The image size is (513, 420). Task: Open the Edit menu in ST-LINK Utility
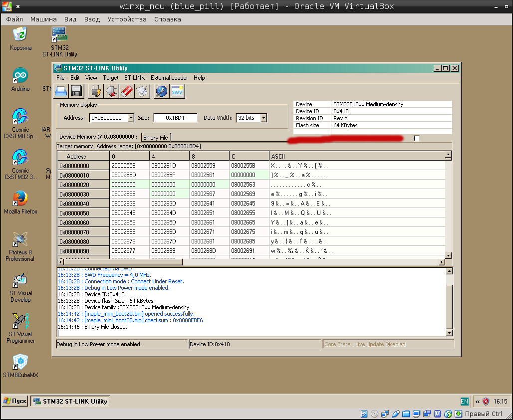point(75,78)
